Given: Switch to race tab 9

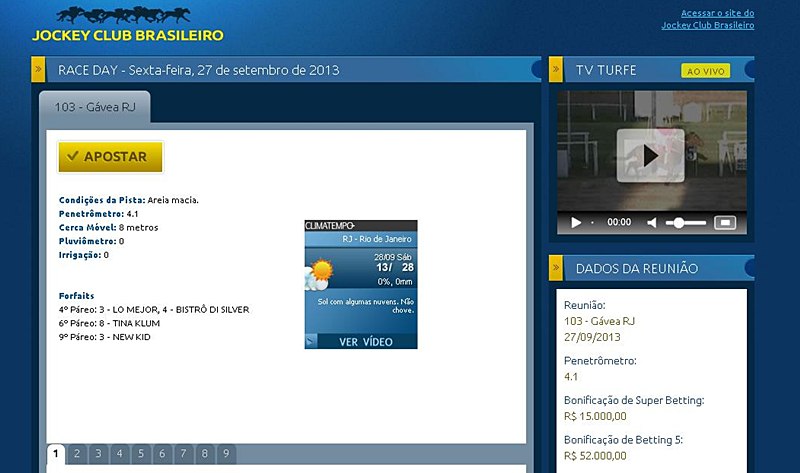Looking at the screenshot, I should (x=226, y=454).
